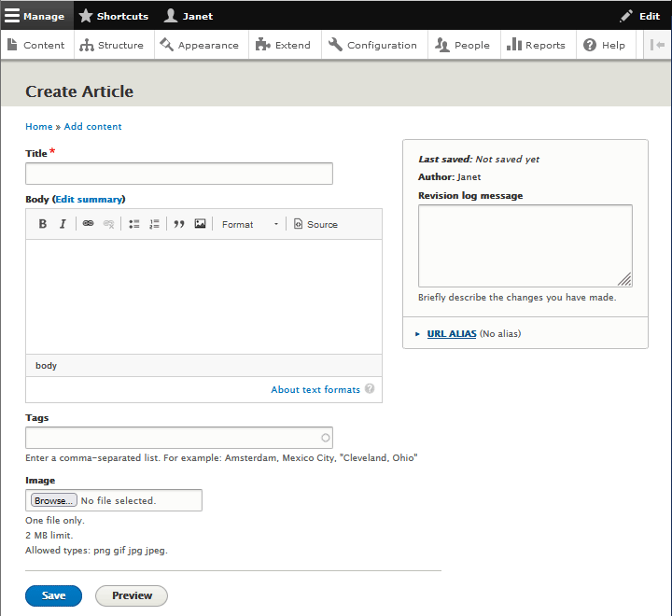Collapse the toolbar with orientation arrow
Image resolution: width=672 pixels, height=616 pixels.
pos(657,45)
